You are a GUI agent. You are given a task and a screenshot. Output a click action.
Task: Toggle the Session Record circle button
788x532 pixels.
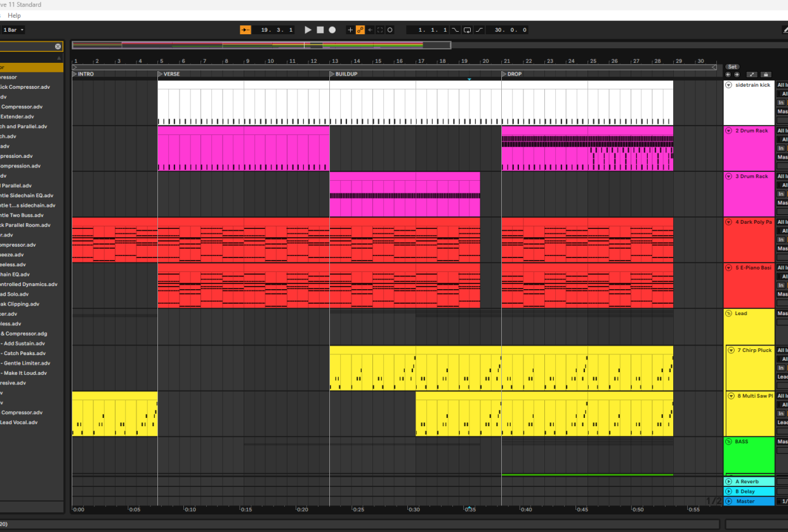tap(390, 30)
